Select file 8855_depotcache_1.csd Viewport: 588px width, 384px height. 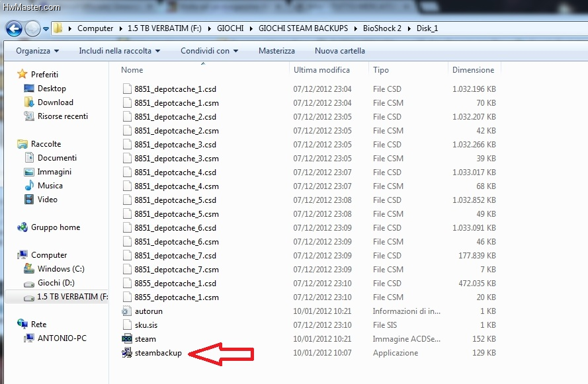[175, 284]
